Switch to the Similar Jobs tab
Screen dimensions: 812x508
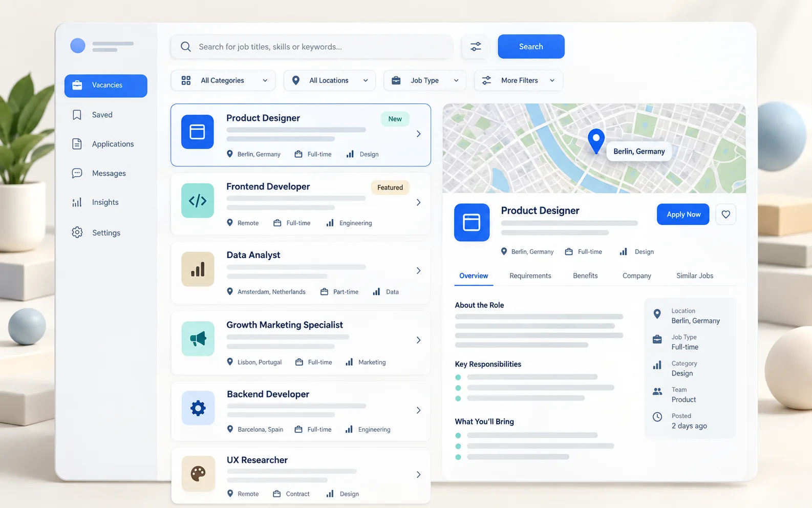(x=695, y=276)
